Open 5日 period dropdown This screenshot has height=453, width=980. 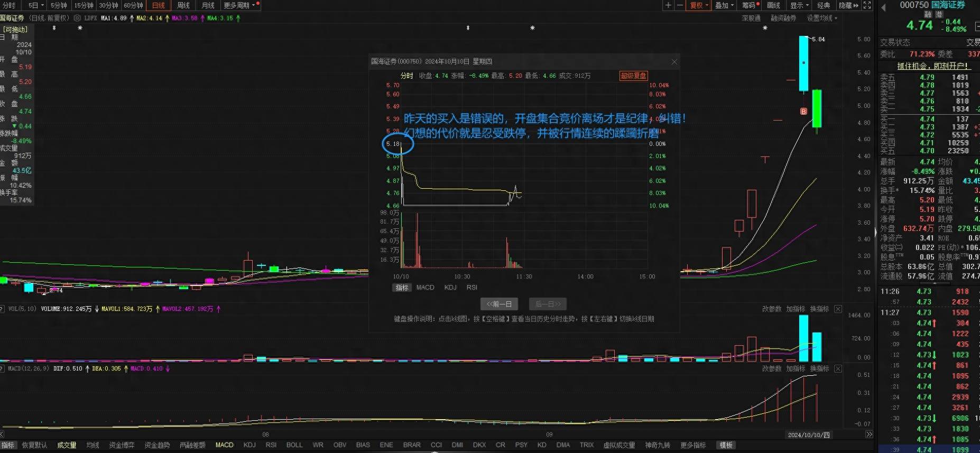[36, 5]
